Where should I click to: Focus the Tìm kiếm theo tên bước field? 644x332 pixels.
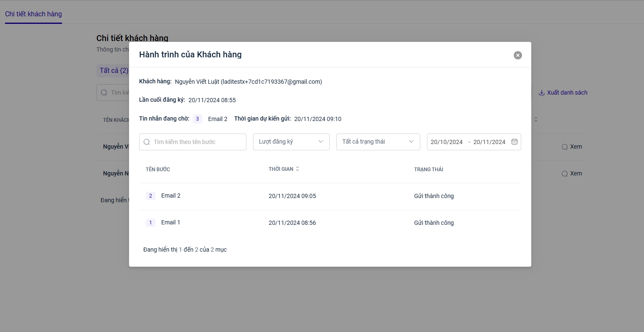click(197, 142)
